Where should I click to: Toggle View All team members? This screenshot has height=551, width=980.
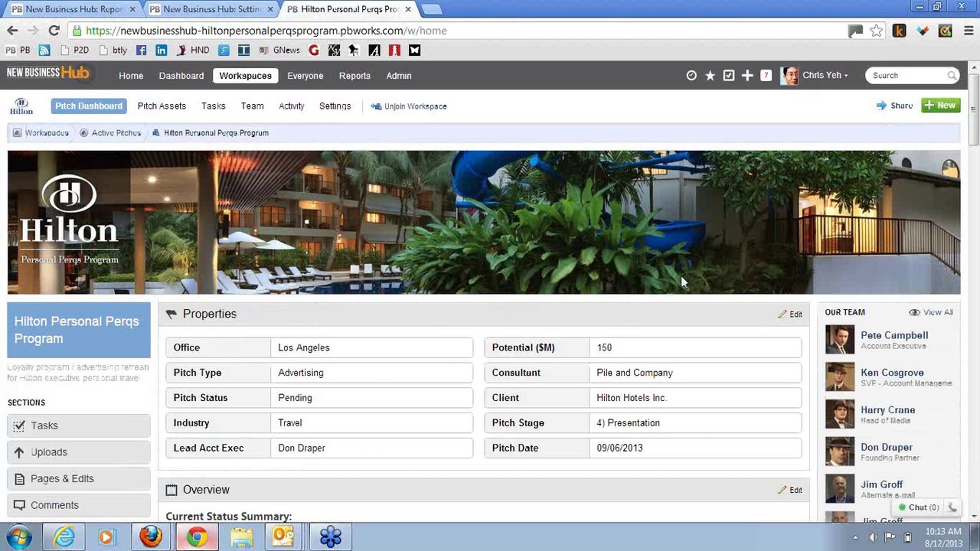coord(931,312)
